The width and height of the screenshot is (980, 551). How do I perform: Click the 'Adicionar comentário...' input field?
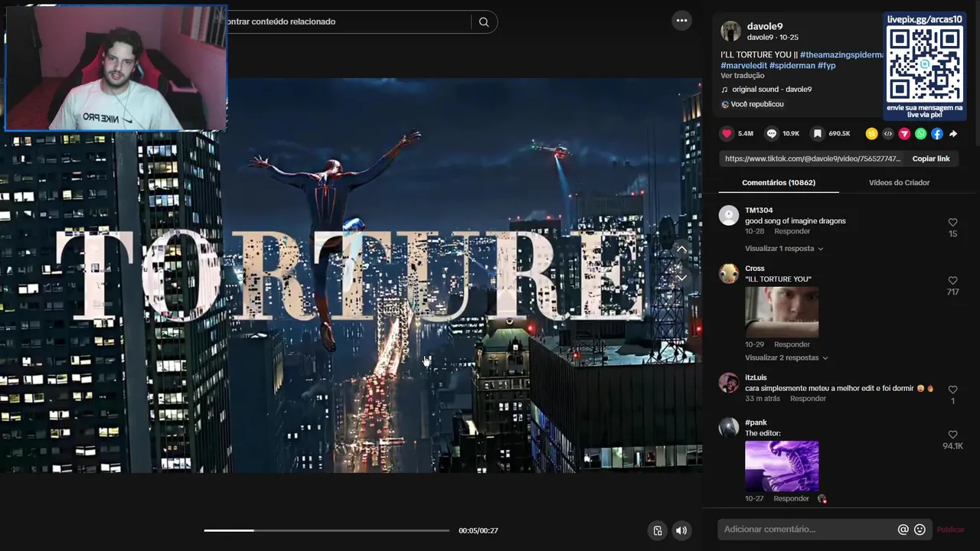coord(808,530)
